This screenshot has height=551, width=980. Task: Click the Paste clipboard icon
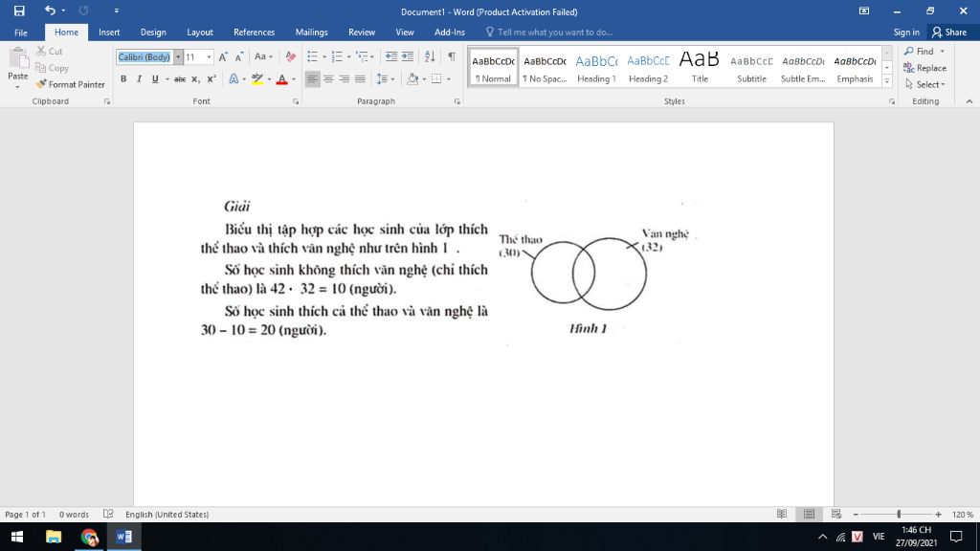[x=18, y=58]
